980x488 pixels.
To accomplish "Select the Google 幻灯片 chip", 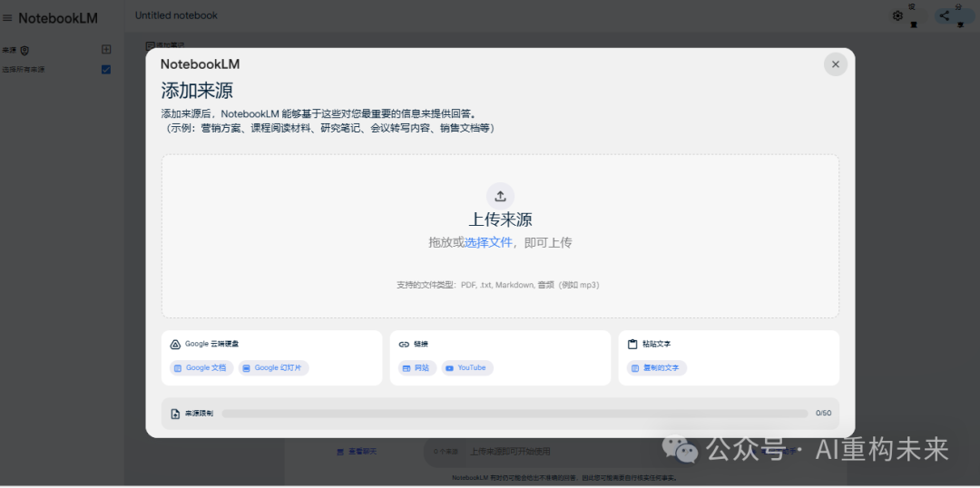I will coord(274,368).
